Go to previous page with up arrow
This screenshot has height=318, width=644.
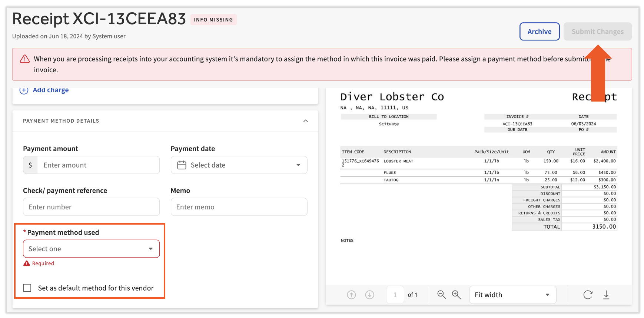tap(351, 295)
